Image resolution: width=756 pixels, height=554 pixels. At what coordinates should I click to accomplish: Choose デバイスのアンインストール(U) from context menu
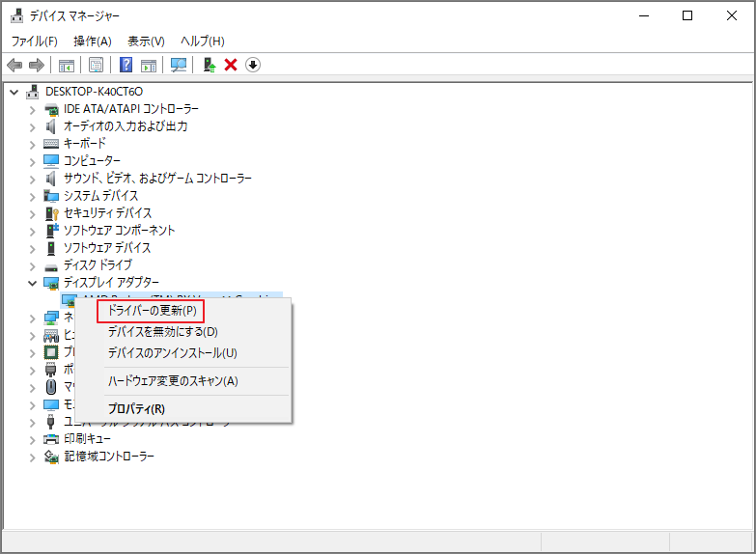pos(172,353)
